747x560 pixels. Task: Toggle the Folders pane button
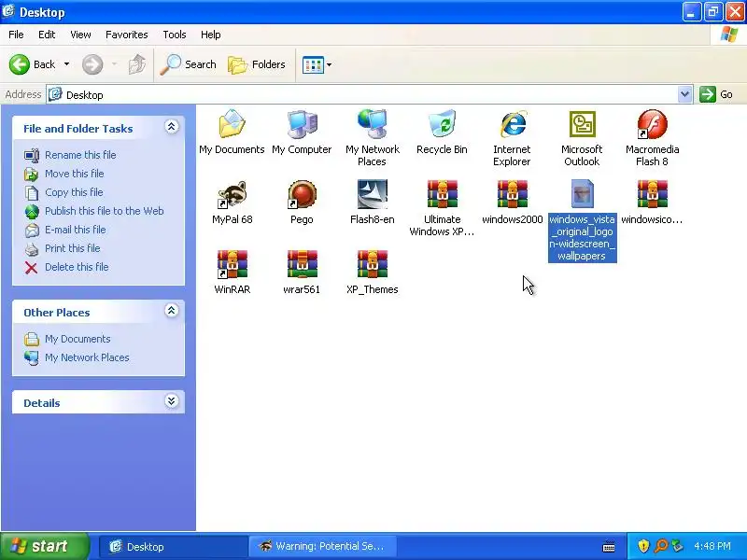(x=257, y=64)
